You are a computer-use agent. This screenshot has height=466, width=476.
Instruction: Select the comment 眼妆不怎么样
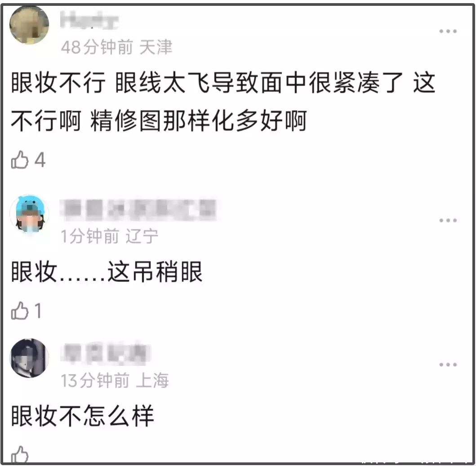tap(82, 416)
